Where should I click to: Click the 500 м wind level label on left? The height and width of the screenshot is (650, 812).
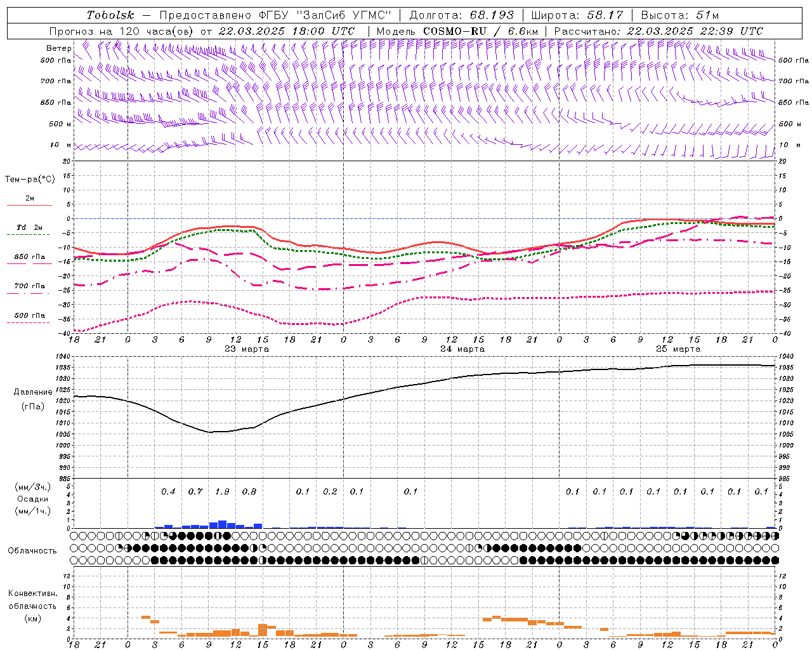pos(60,124)
